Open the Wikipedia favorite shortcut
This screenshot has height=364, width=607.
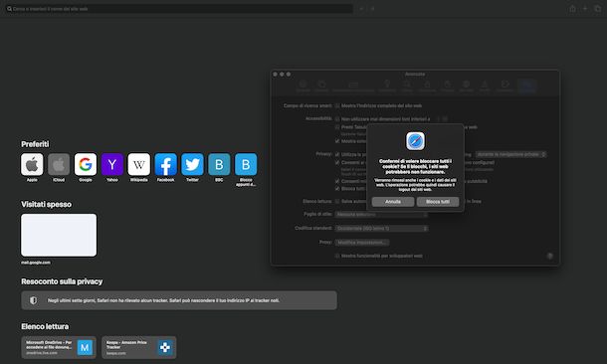pos(139,164)
